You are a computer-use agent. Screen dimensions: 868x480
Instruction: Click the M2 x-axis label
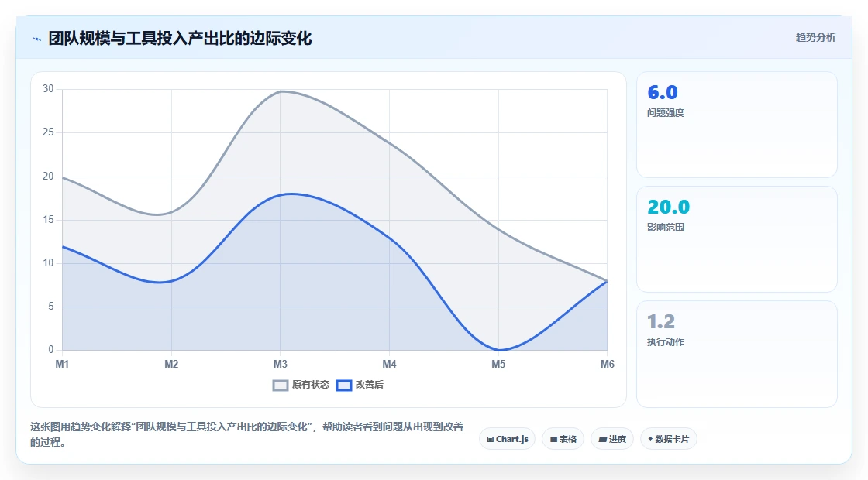[171, 364]
